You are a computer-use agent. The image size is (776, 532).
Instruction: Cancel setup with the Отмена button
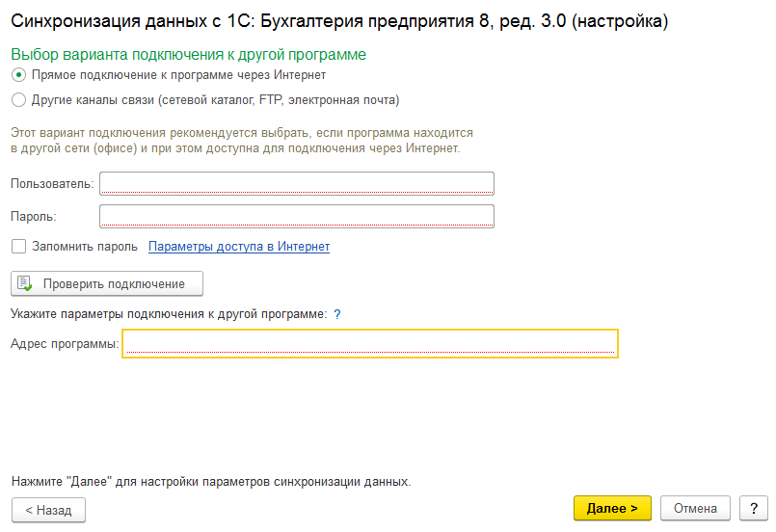pos(695,508)
